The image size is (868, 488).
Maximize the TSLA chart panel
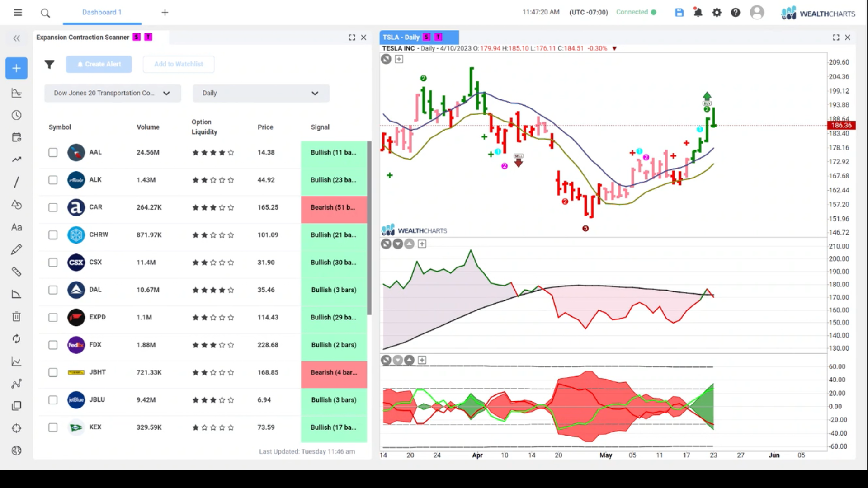836,38
